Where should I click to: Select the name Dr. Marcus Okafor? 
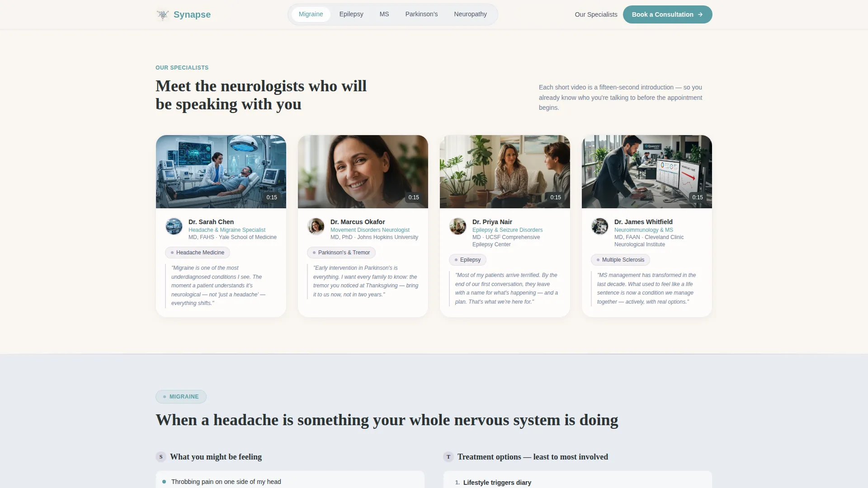point(358,222)
